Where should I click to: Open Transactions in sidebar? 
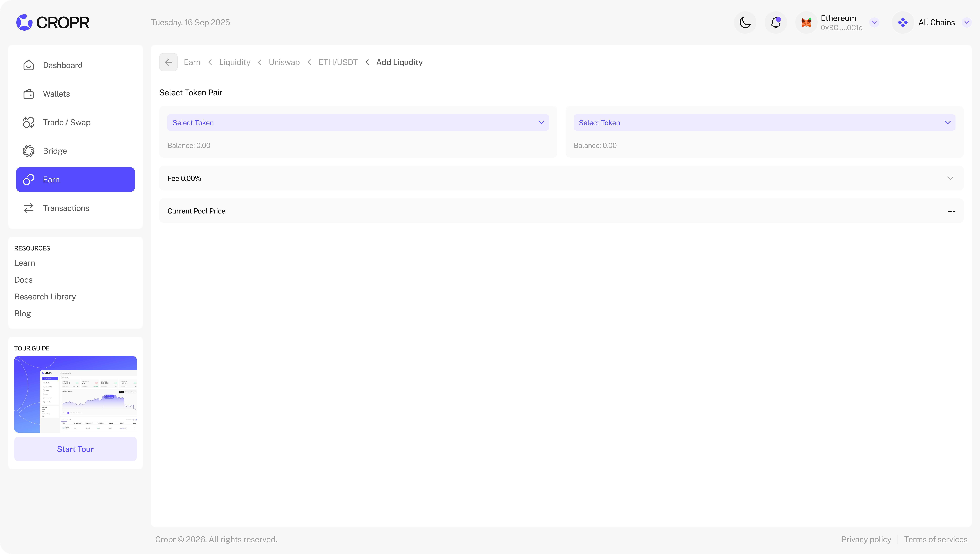75,208
